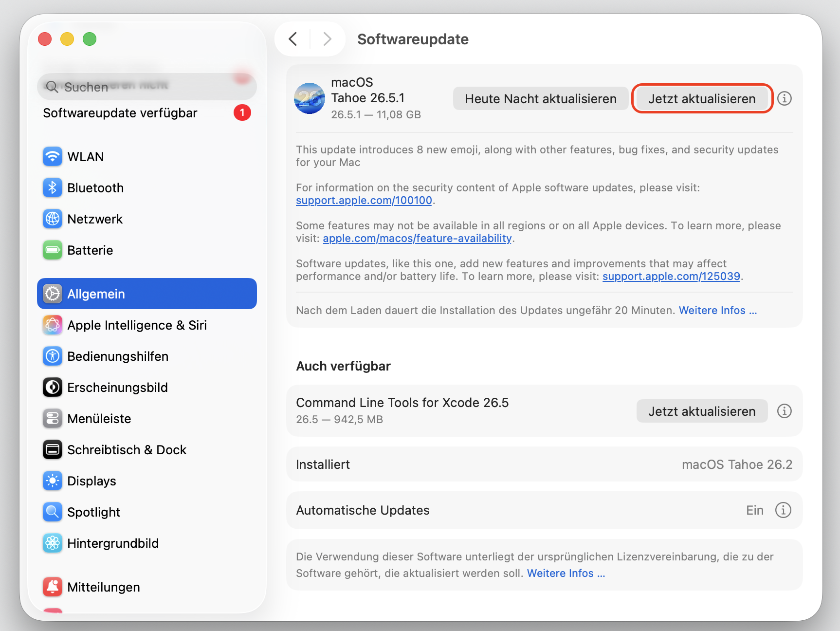Open the support.apple.com/125039 link
Screen dimensions: 840x631
[x=671, y=276]
